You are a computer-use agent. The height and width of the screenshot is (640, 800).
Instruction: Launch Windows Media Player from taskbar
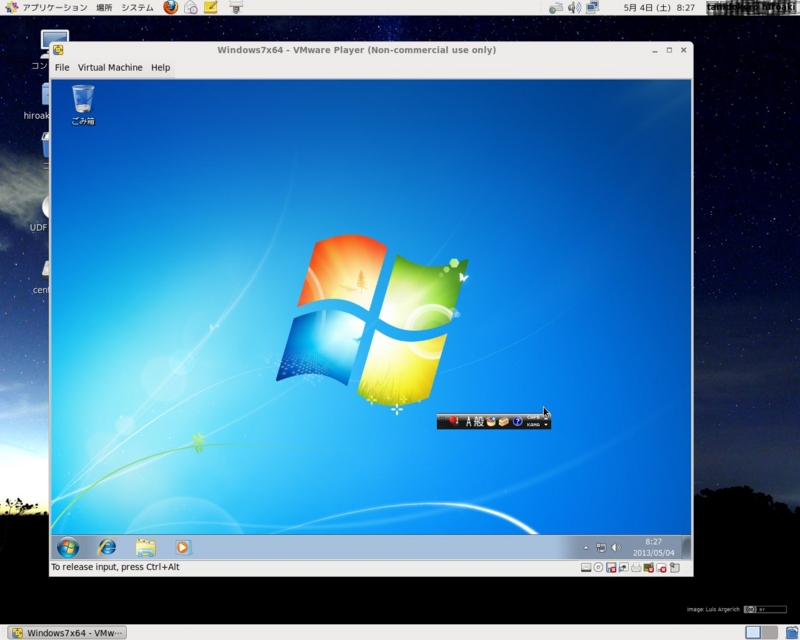pyautogui.click(x=183, y=547)
